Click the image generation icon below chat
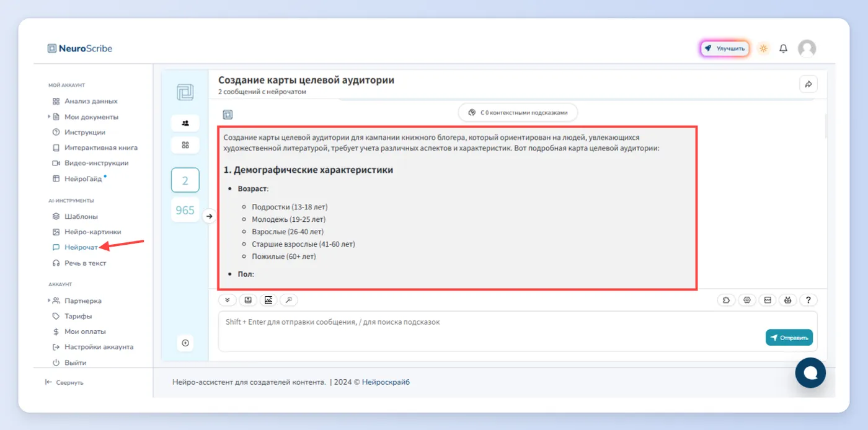 [268, 300]
